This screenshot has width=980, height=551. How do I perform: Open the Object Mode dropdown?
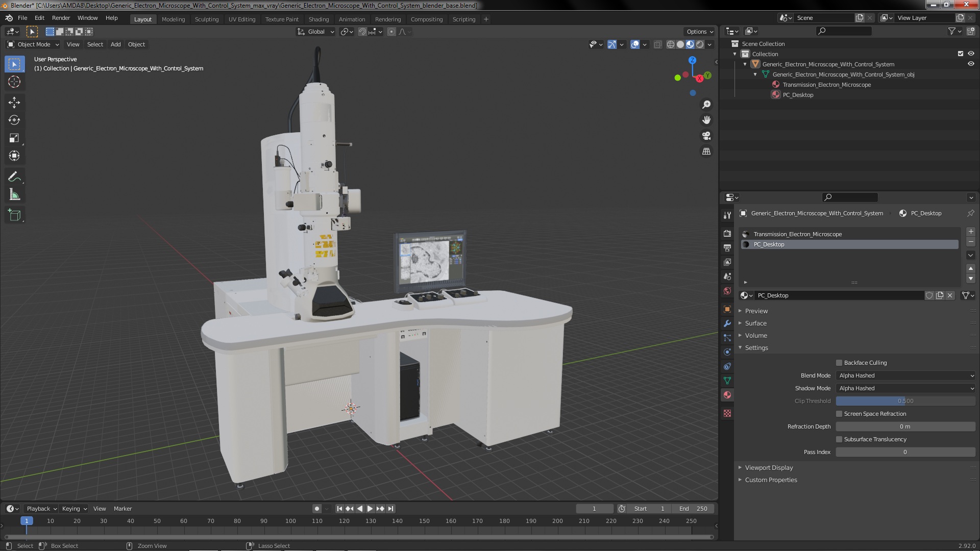coord(33,44)
